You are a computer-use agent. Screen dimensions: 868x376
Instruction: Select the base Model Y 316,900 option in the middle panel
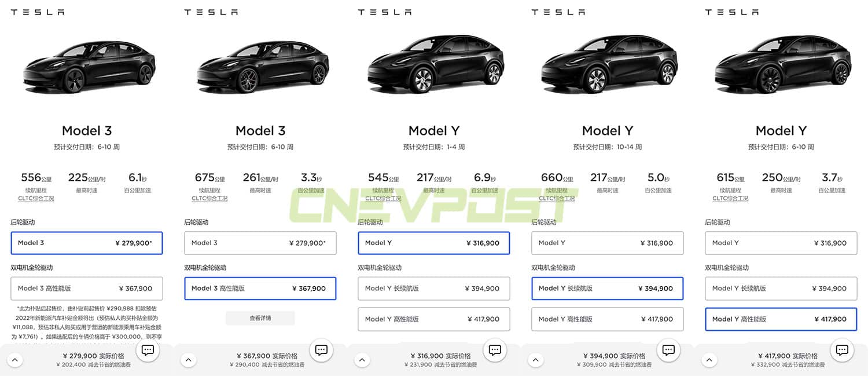pos(434,243)
